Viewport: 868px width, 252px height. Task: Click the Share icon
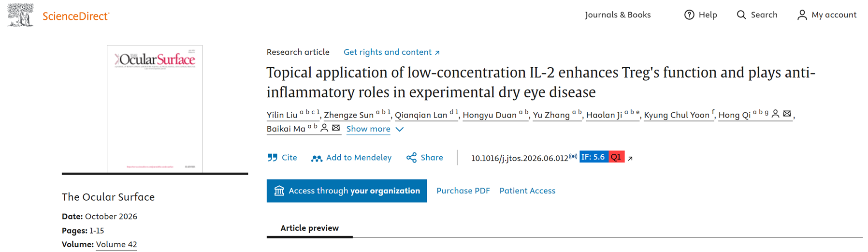point(411,158)
